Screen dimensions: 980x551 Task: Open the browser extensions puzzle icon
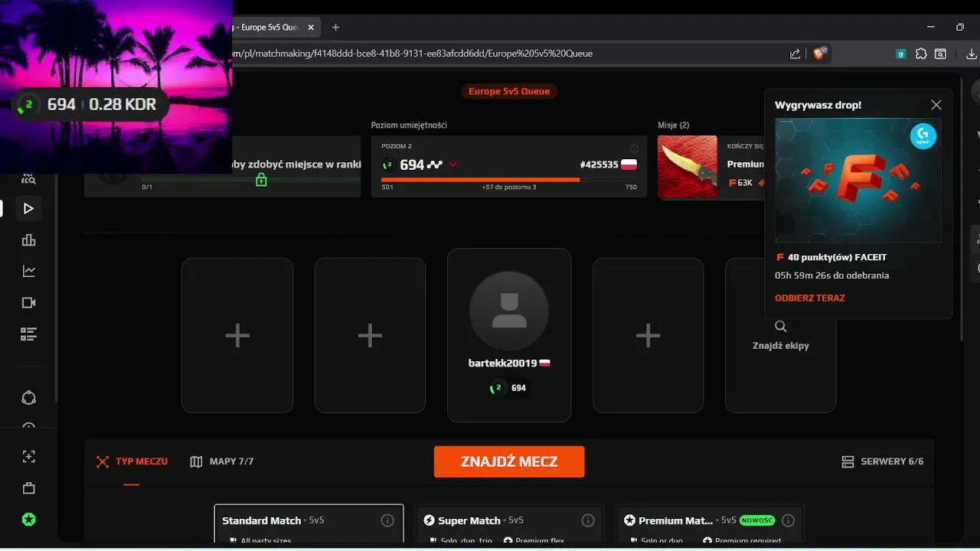click(921, 54)
